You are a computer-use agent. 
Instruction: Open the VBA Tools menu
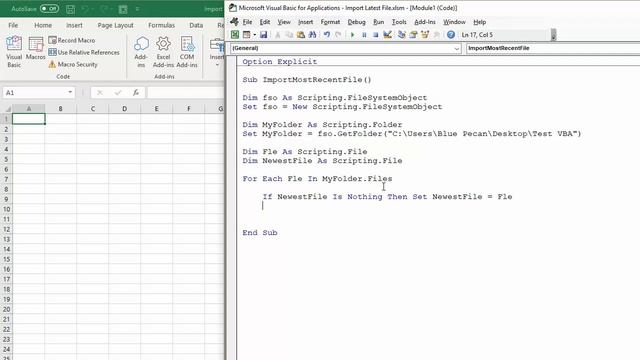pos(399,22)
